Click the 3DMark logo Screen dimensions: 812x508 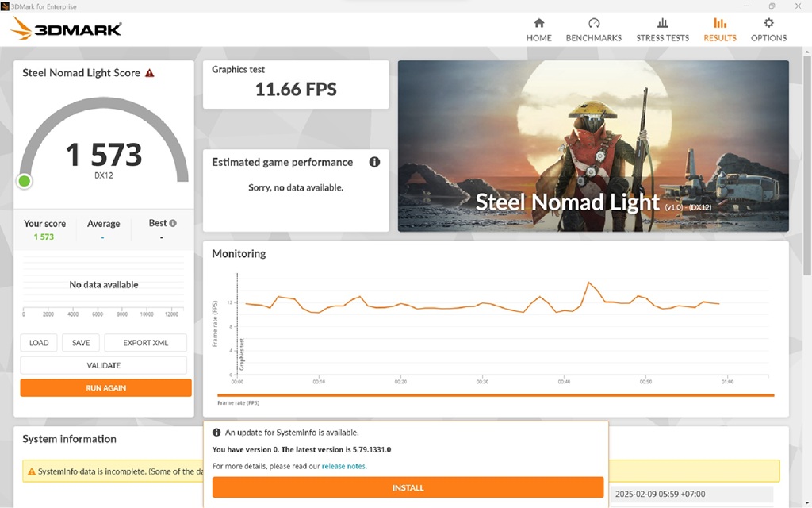click(66, 29)
